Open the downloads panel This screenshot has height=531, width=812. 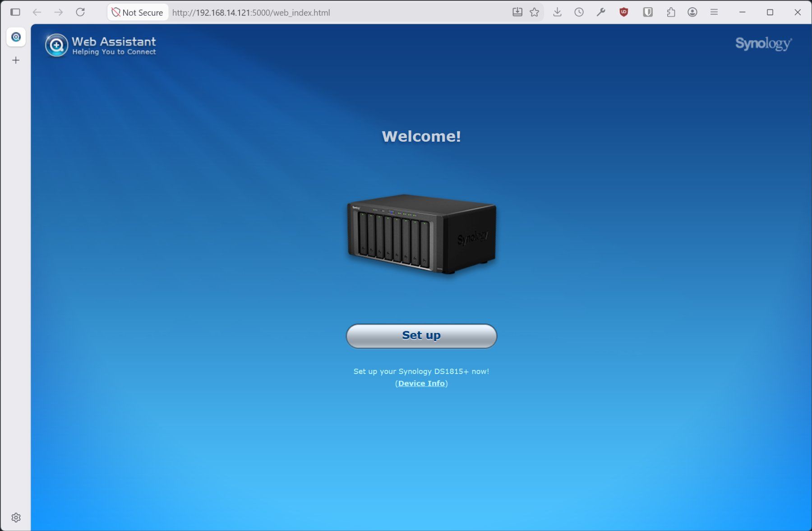(558, 12)
